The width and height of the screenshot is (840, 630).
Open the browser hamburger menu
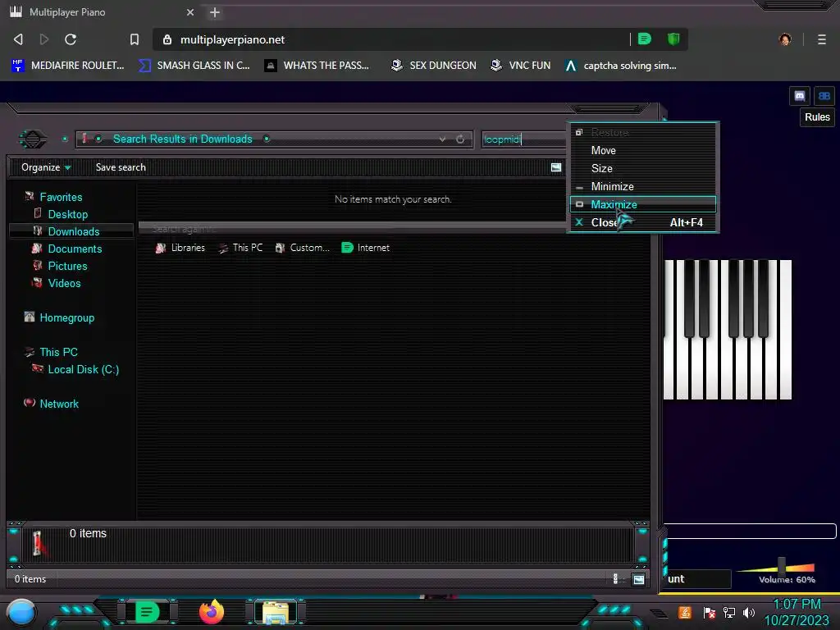coord(822,39)
